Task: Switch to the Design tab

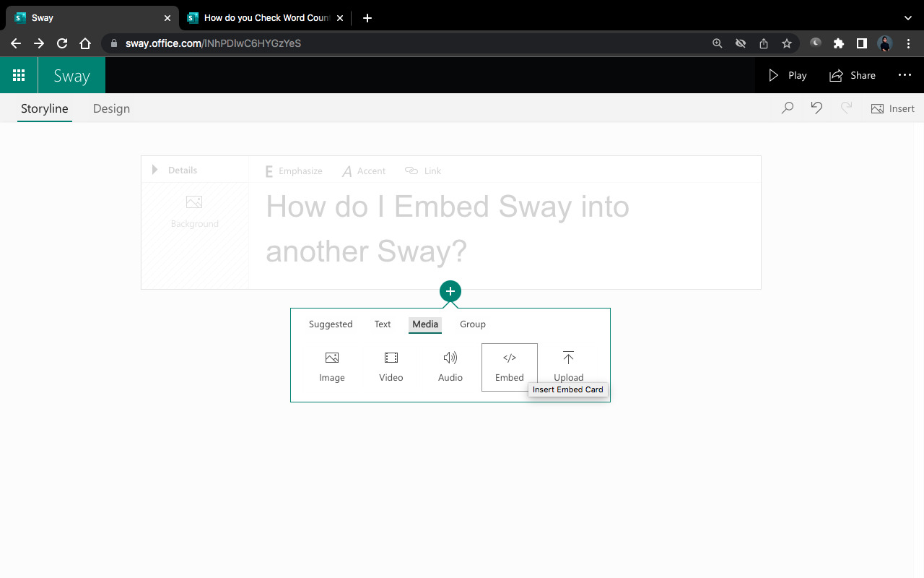Action: (x=111, y=108)
